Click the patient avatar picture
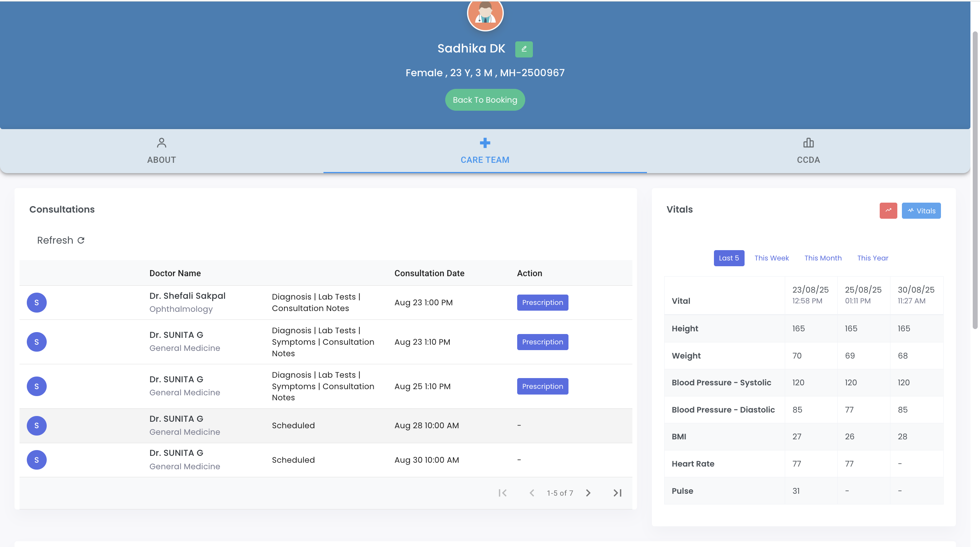980x547 pixels. click(x=485, y=15)
